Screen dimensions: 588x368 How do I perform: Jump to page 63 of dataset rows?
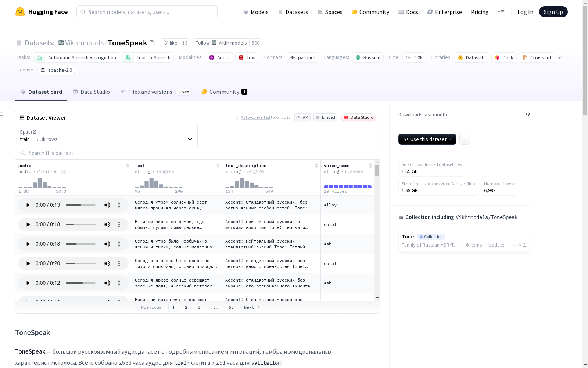231,307
